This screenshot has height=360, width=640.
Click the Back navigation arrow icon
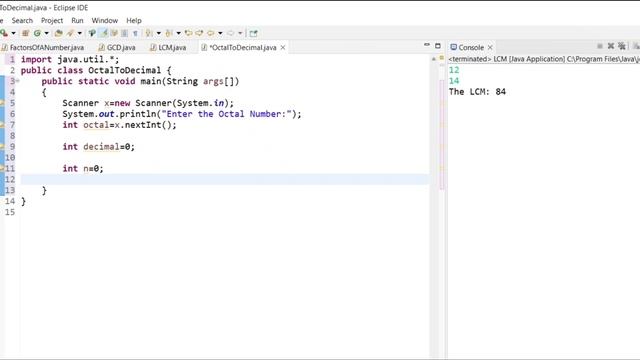[211, 33]
